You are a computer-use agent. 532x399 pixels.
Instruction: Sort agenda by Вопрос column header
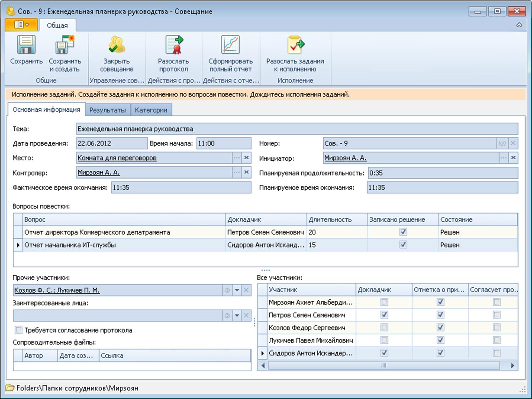pos(124,220)
